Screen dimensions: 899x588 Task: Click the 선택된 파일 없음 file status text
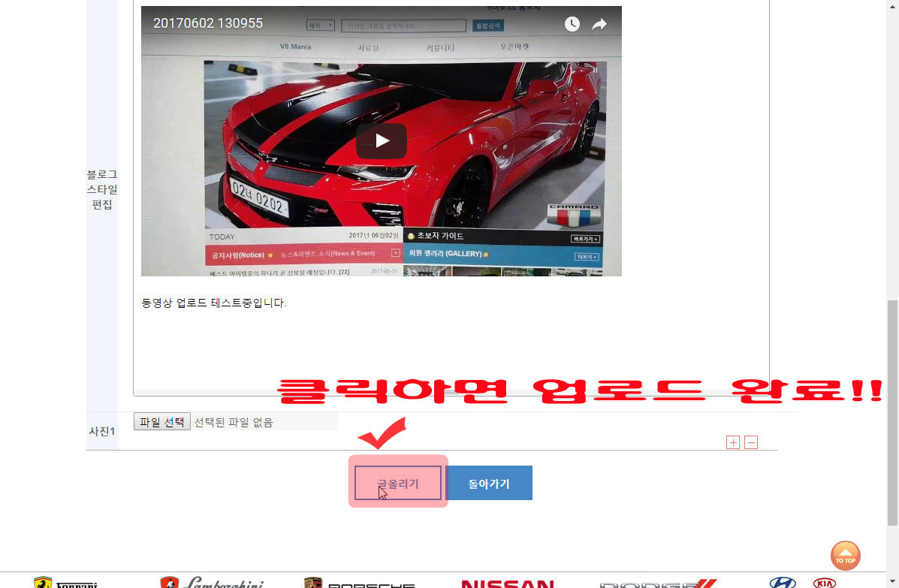coord(234,422)
